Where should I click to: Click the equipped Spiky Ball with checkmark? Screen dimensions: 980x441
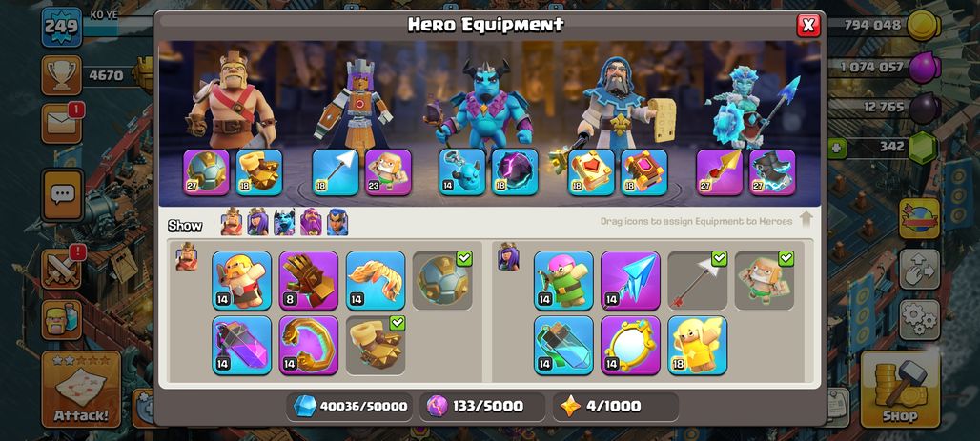pos(442,280)
